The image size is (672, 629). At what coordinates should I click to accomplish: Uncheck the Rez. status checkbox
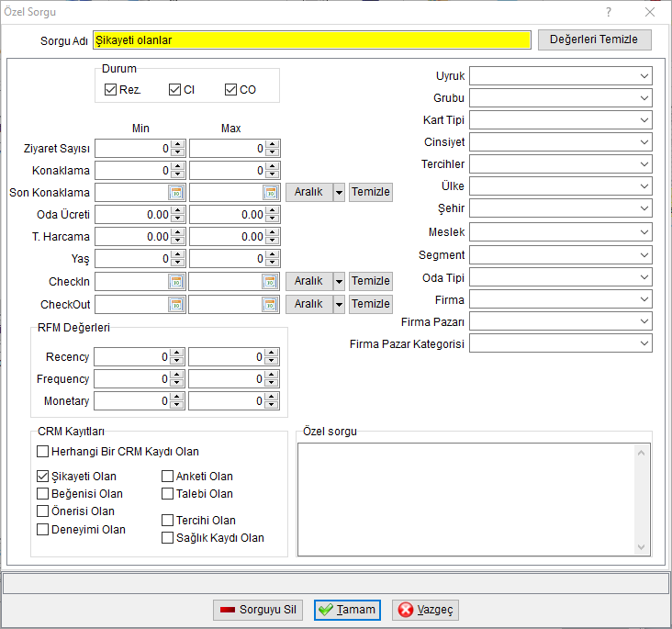[110, 90]
